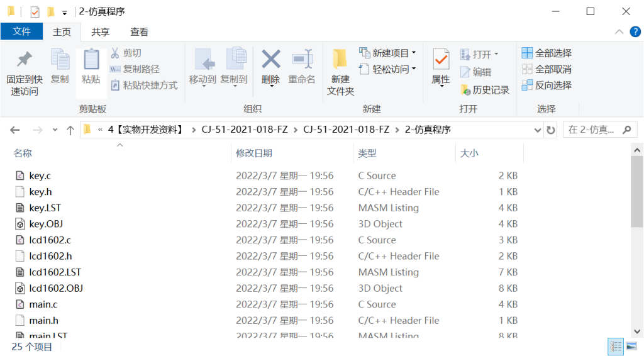The height and width of the screenshot is (356, 644).
Task: Select the lcd1602.OBJ file
Action: (56, 288)
